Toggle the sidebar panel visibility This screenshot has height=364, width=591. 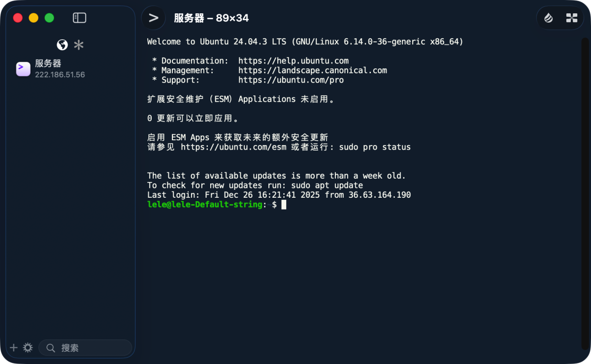coord(79,18)
